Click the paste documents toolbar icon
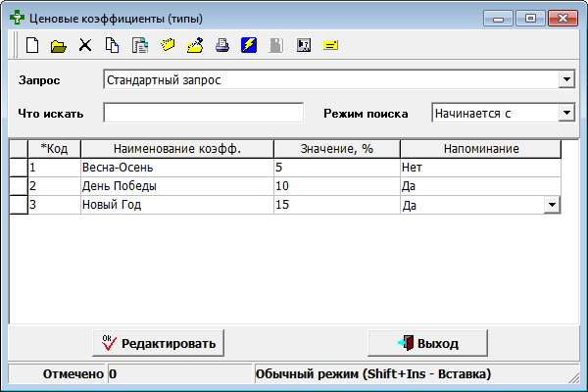This screenshot has height=392, width=588. (140, 45)
